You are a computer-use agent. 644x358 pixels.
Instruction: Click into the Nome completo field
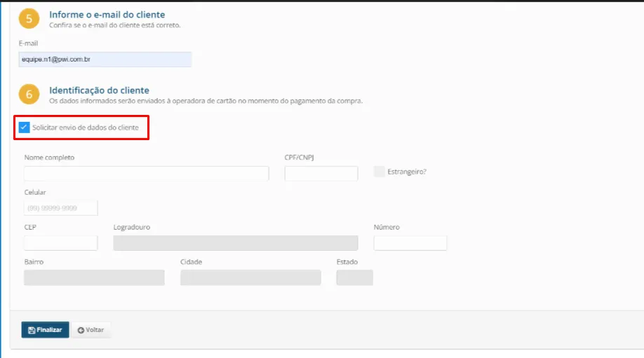click(146, 174)
